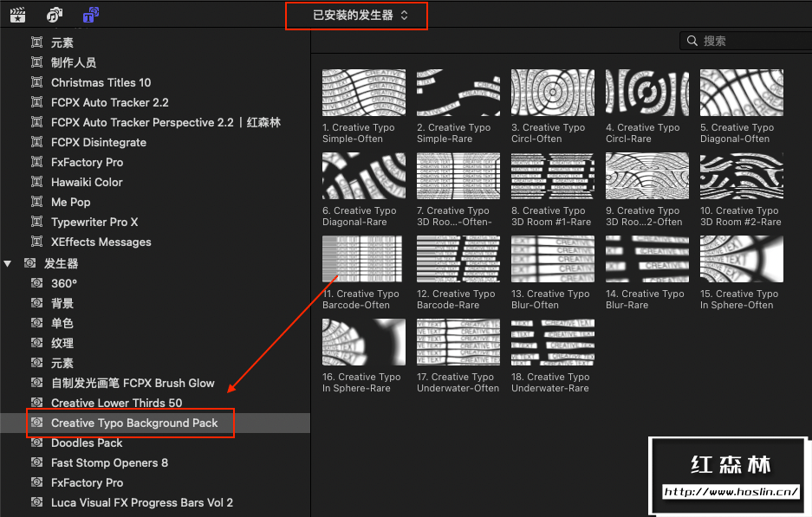Screen dimensions: 812x517
Task: Select 1. Creative Typo Simple-Often thumbnail
Action: coord(364,93)
